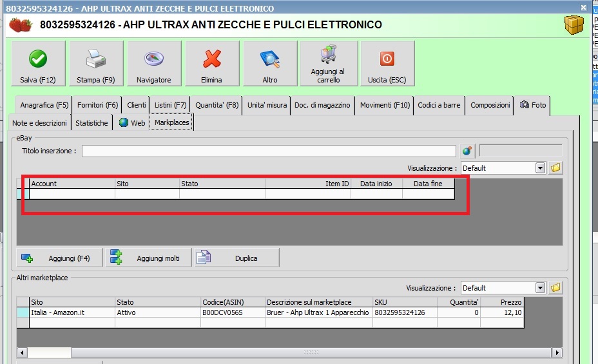Click the Attivo status cell
This screenshot has height=364, width=598.
158,312
